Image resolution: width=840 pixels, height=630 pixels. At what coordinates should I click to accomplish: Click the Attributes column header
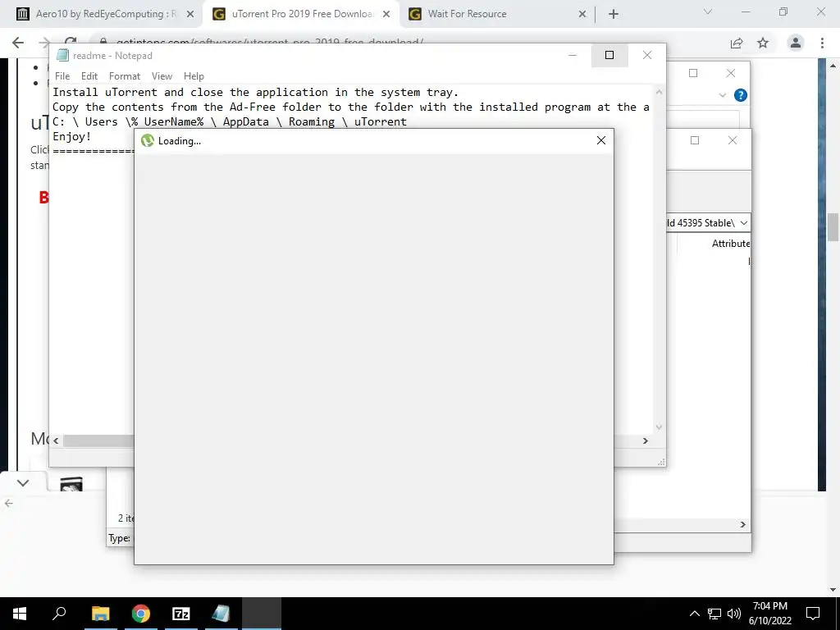click(x=731, y=244)
